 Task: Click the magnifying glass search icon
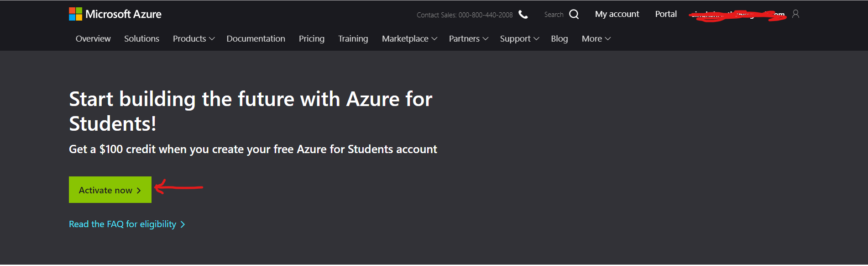574,15
